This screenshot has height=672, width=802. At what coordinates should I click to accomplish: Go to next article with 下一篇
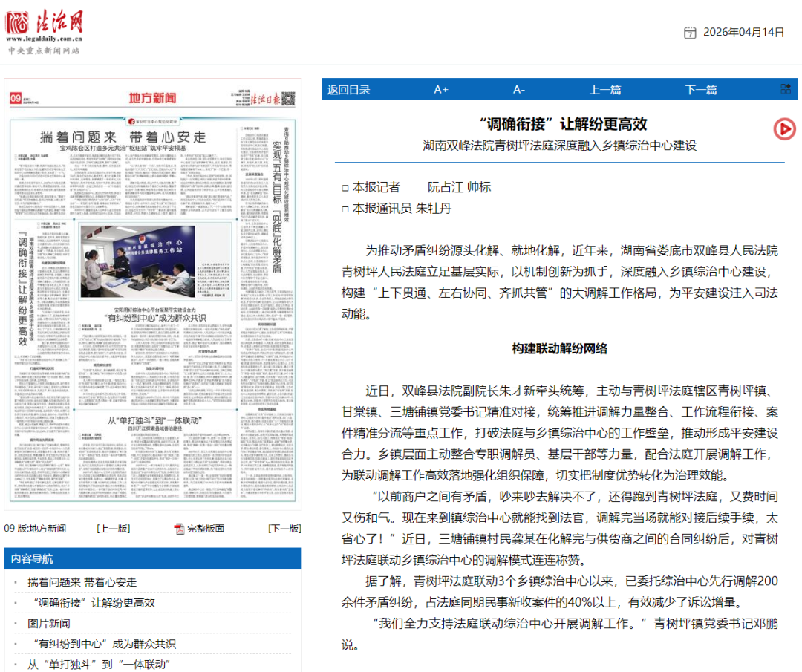pyautogui.click(x=700, y=90)
